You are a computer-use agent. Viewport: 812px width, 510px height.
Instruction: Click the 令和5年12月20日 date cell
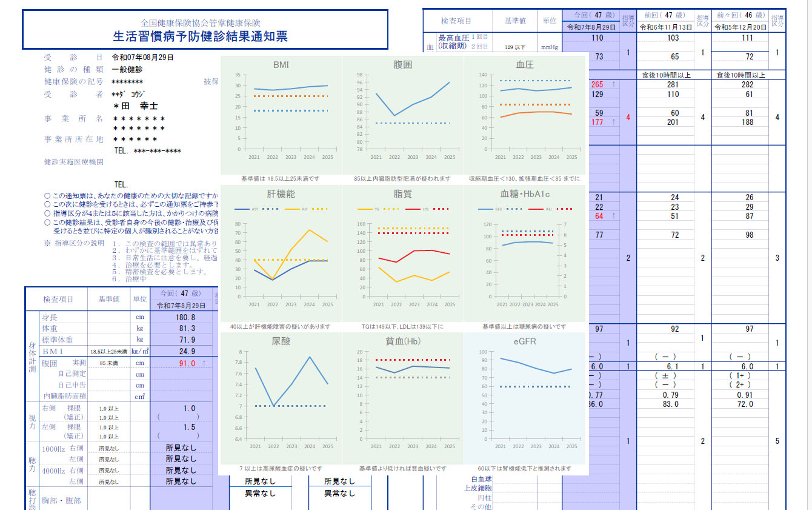[x=739, y=27]
